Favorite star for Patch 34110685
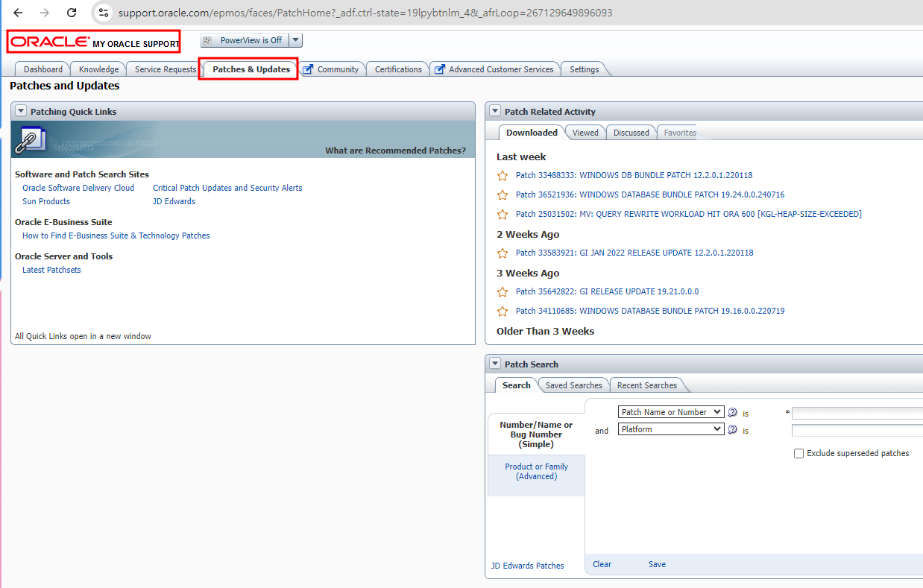923x588 pixels. 503,312
